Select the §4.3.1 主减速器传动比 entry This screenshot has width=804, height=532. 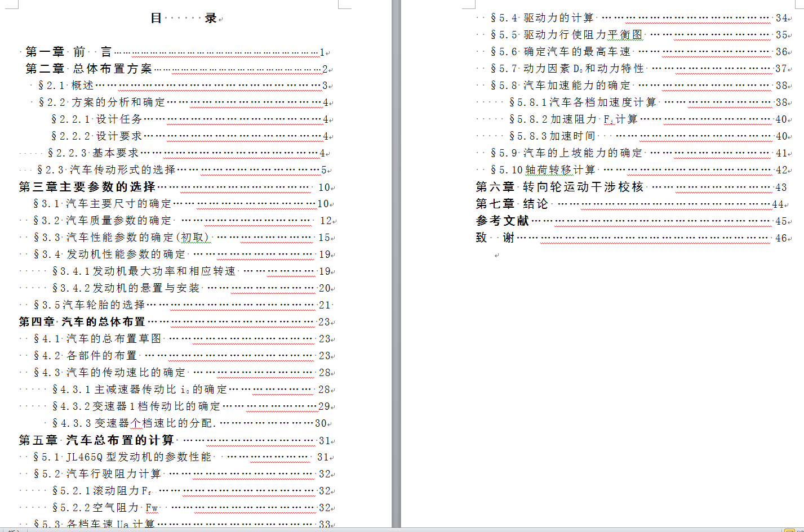192,390
